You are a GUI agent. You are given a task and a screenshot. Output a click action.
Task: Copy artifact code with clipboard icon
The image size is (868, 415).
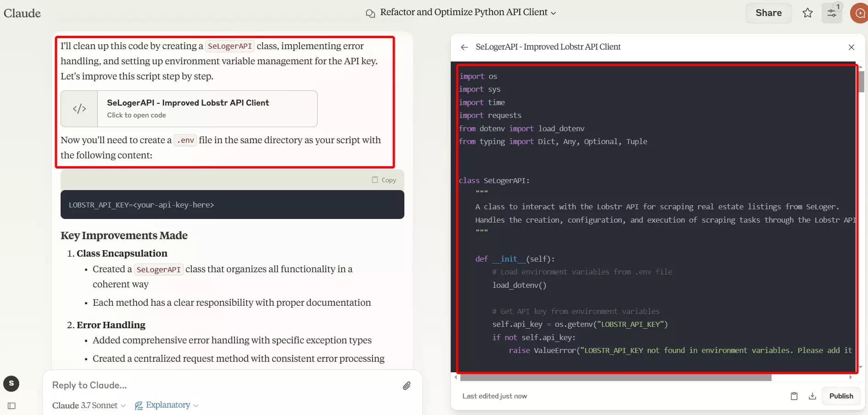[794, 396]
